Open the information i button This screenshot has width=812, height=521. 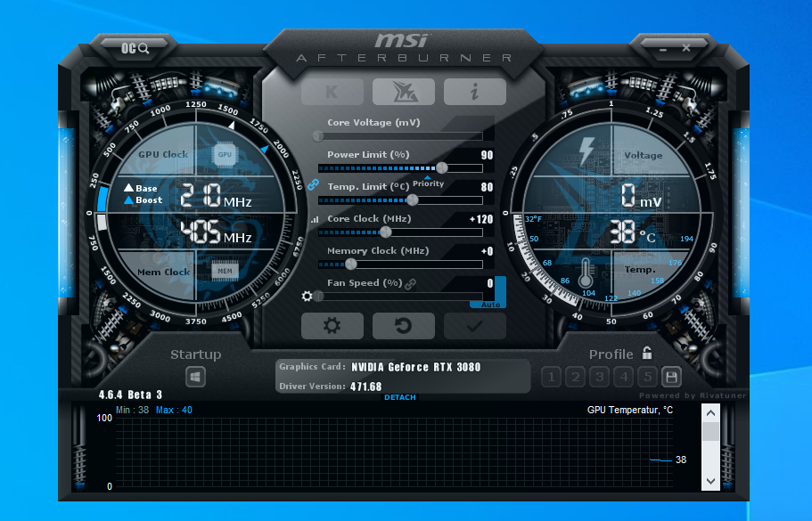475,92
